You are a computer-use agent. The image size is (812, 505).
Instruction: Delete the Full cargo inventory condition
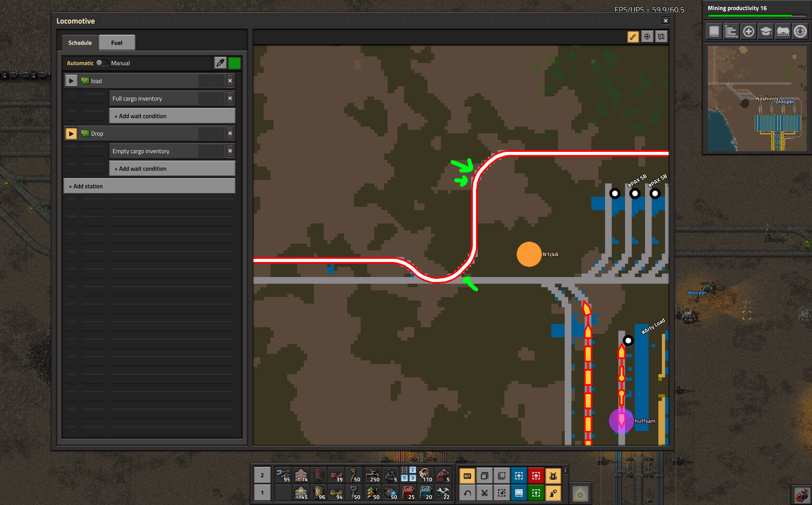230,98
